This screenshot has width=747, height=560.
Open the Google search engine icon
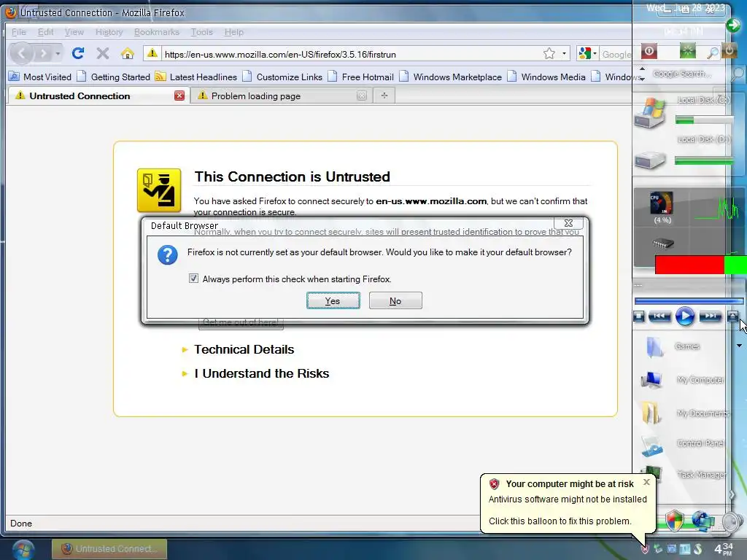click(x=584, y=54)
